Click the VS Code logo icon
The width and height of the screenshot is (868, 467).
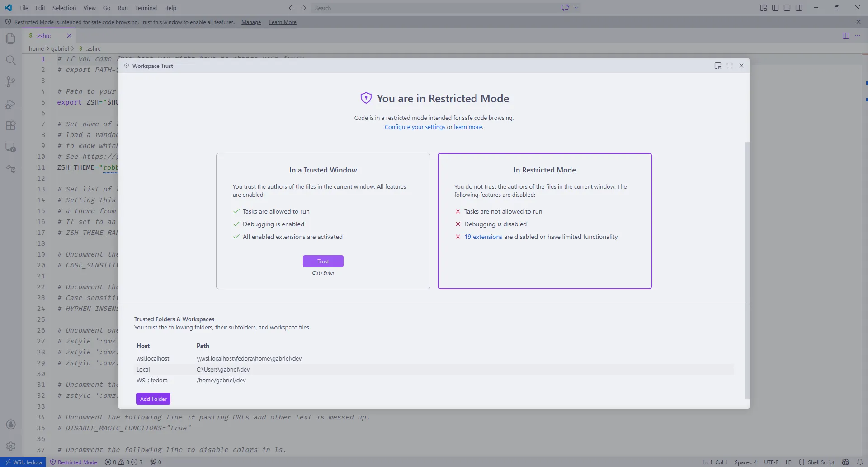(8, 8)
